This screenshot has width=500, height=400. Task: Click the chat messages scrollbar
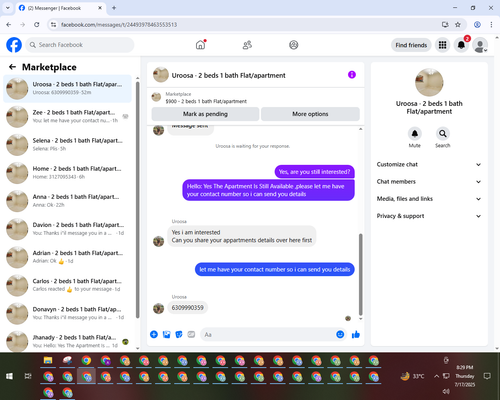(360, 274)
